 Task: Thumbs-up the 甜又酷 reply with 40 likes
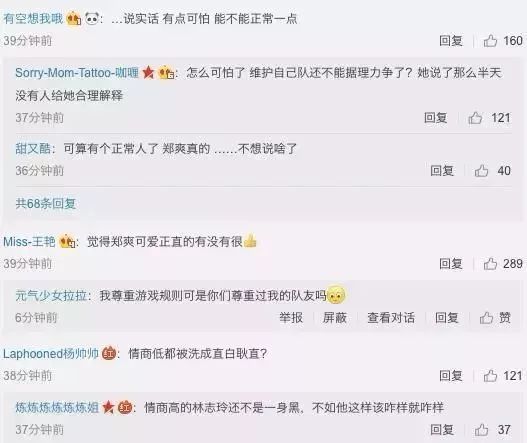[481, 170]
